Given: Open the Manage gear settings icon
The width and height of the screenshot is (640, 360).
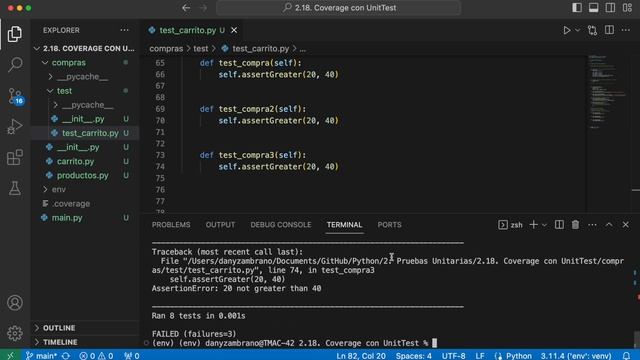Looking at the screenshot, I should pos(15,333).
